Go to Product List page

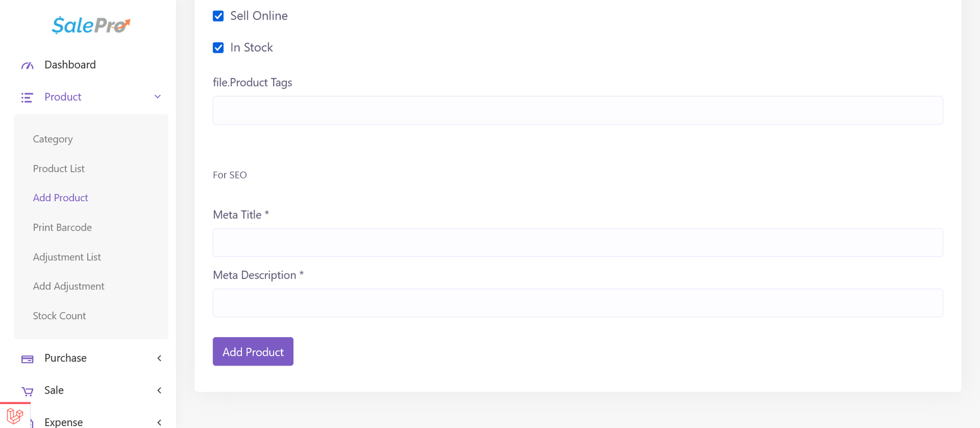[59, 169]
